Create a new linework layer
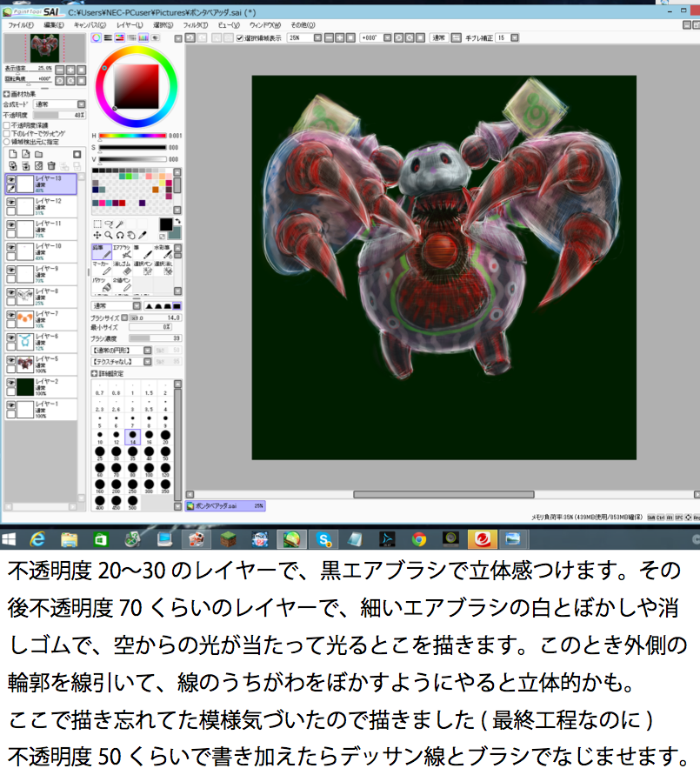Image resolution: width=700 pixels, height=775 pixels. pyautogui.click(x=26, y=154)
